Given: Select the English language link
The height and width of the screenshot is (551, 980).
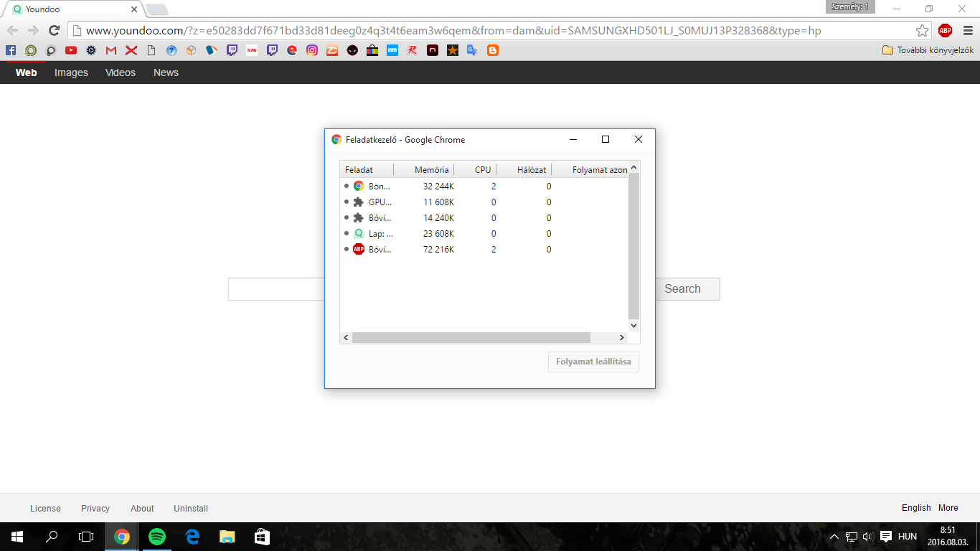Looking at the screenshot, I should [x=916, y=508].
